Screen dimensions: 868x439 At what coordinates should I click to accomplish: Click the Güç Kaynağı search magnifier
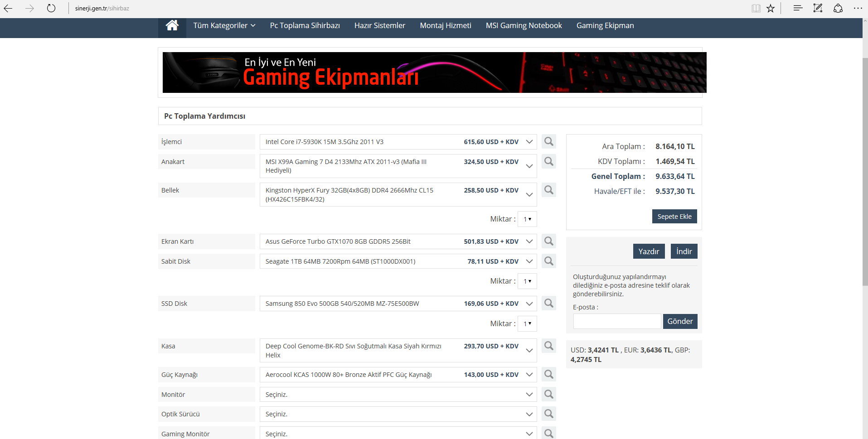pos(549,375)
